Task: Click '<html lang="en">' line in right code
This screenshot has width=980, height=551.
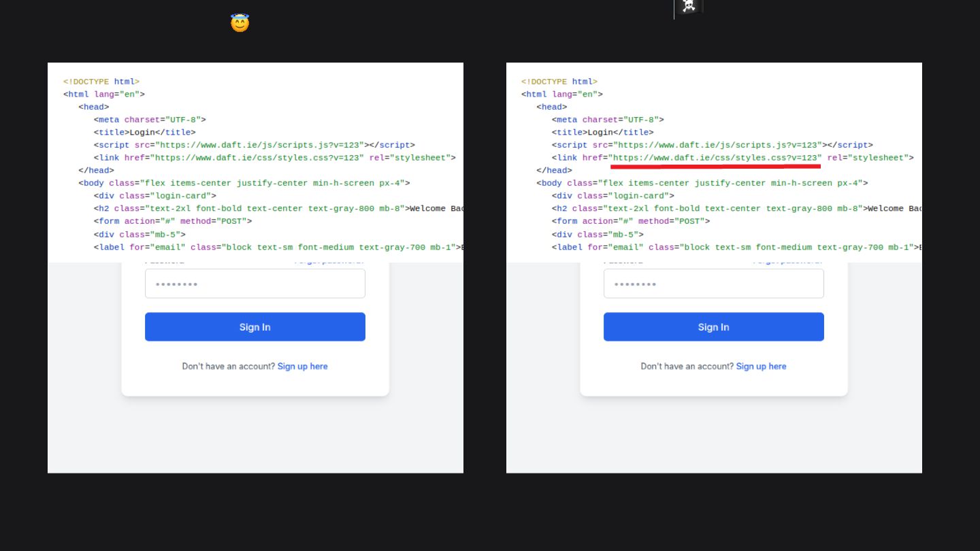Action: coord(562,94)
